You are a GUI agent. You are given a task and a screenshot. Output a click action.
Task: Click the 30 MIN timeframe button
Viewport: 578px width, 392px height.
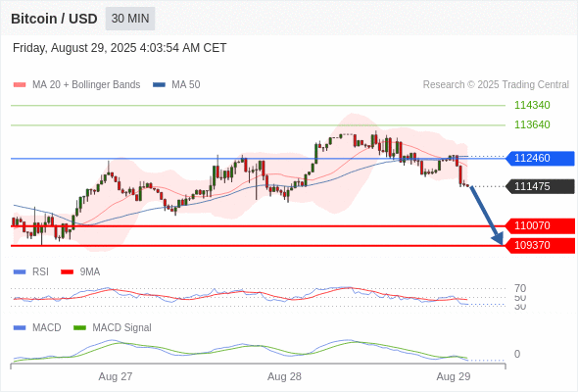point(130,19)
